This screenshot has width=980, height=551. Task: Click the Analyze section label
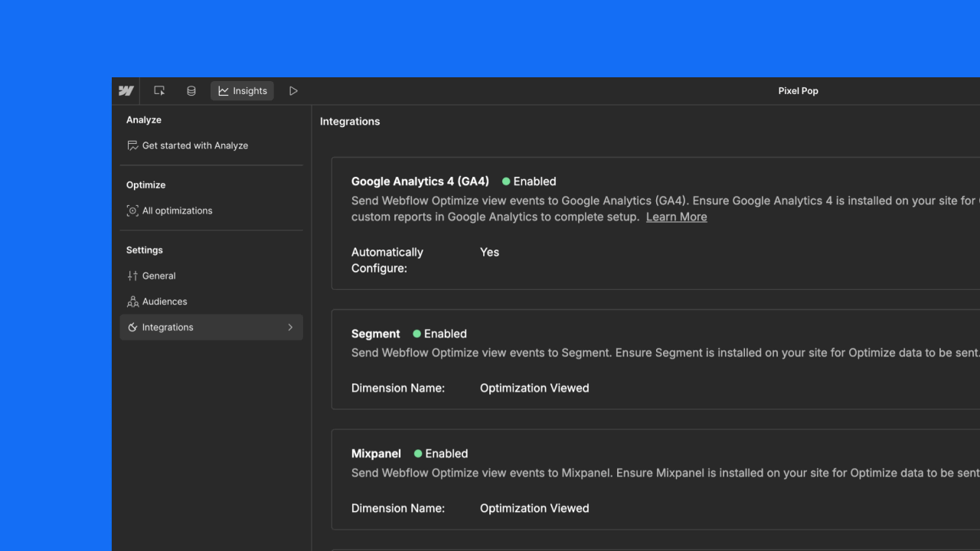pos(144,120)
